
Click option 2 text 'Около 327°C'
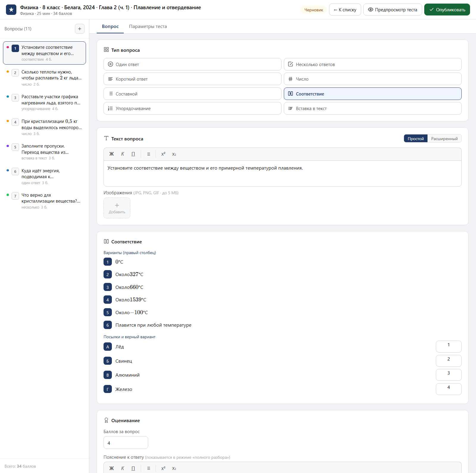[x=129, y=274]
